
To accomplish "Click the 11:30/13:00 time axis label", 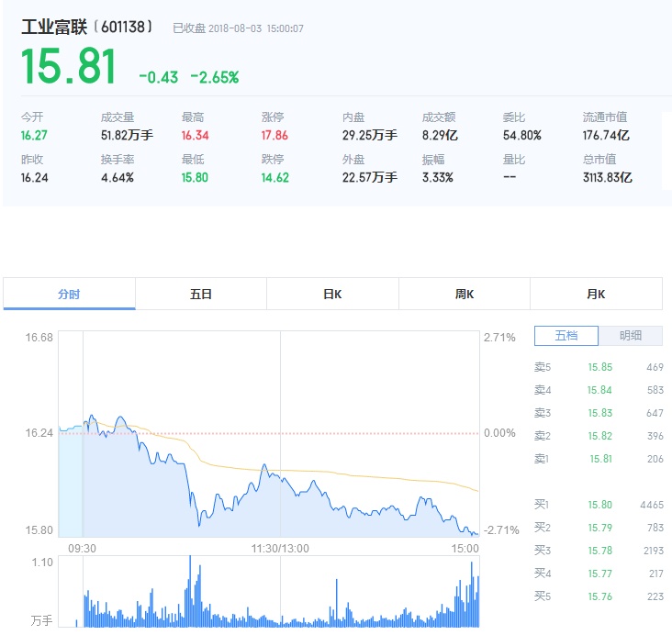I will (x=280, y=549).
